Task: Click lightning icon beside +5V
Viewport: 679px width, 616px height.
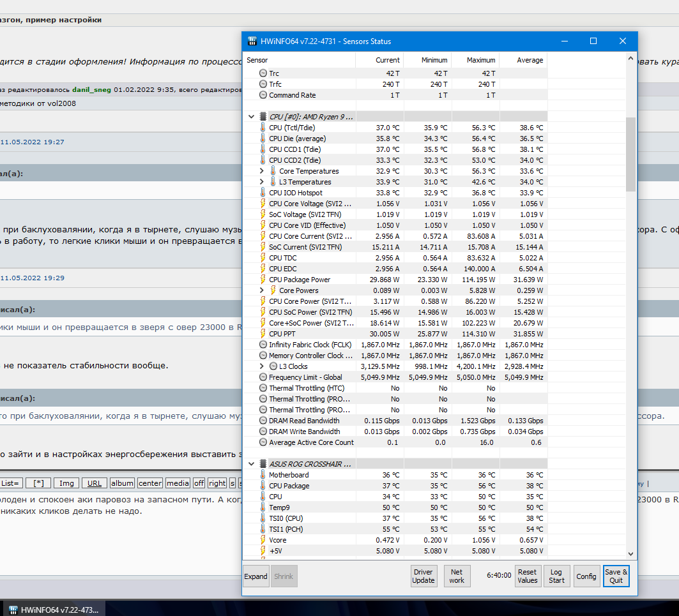Action: pyautogui.click(x=263, y=551)
